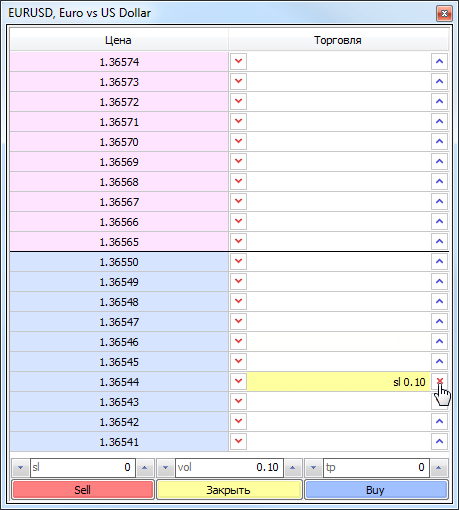The width and height of the screenshot is (459, 510).
Task: Click red sell arrow at price 1.36574
Action: pyautogui.click(x=238, y=61)
